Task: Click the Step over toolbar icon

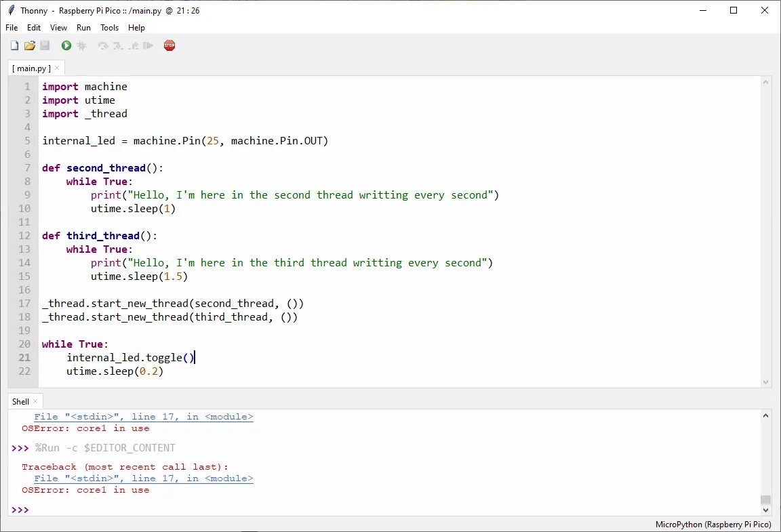Action: point(103,46)
